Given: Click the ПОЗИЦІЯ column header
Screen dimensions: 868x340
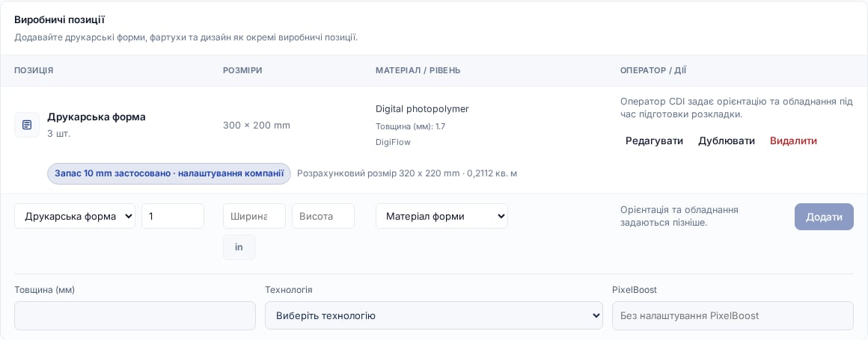Looking at the screenshot, I should click(x=34, y=71).
